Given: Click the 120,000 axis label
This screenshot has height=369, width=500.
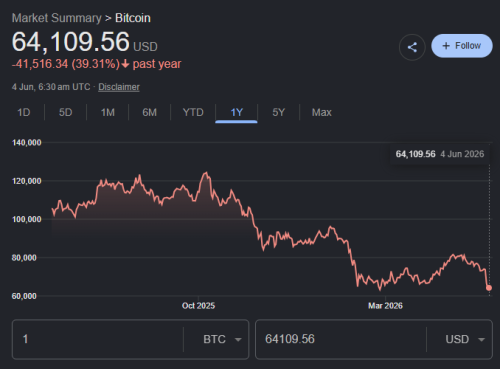Looking at the screenshot, I should tap(27, 181).
